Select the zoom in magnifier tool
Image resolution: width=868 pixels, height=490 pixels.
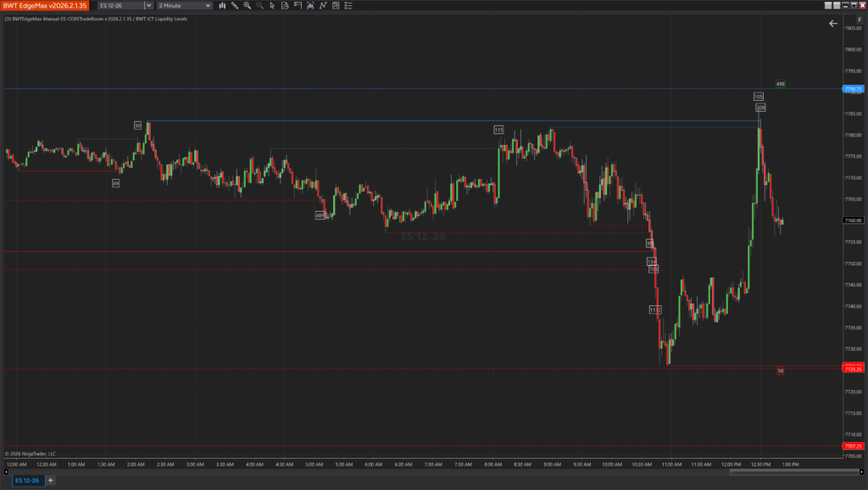(248, 6)
